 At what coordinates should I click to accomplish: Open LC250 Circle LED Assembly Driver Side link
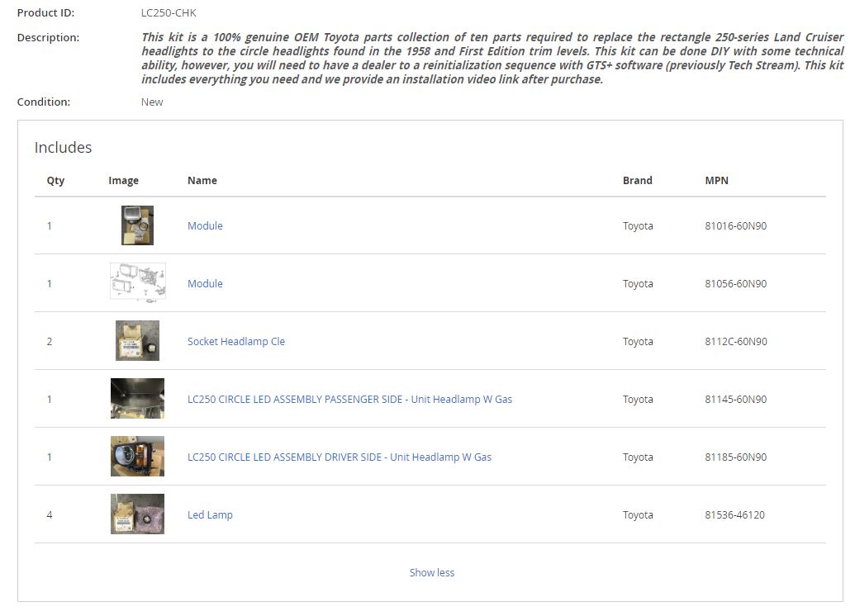tap(340, 457)
